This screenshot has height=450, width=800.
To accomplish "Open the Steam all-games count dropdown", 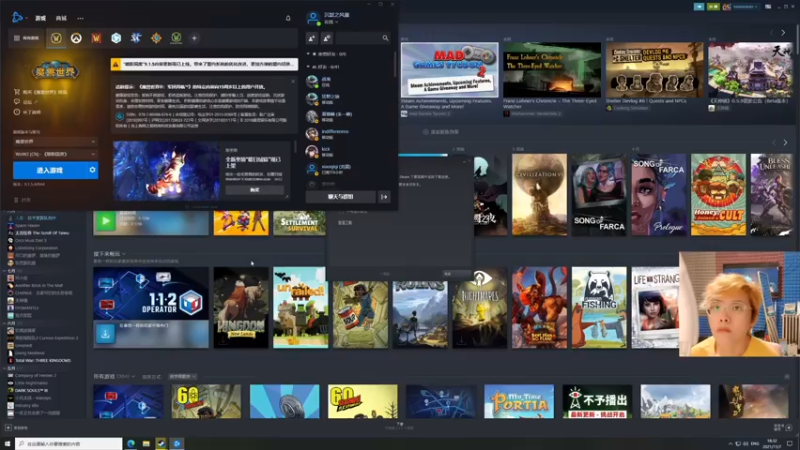I will (114, 376).
